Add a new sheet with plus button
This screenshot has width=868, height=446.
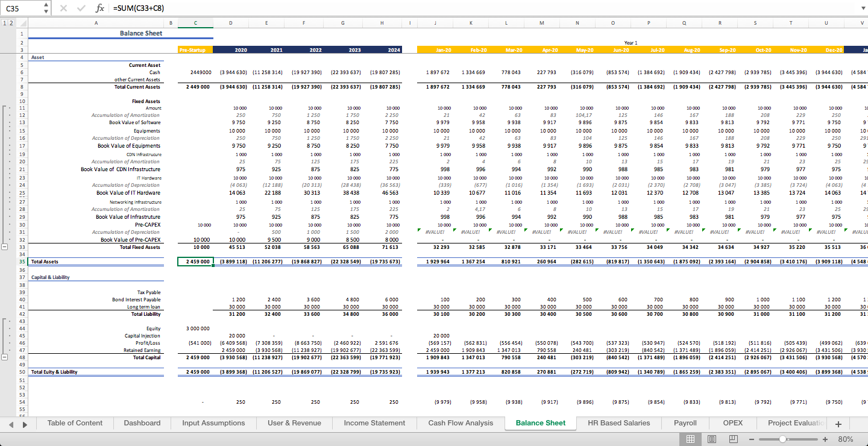[838, 424]
